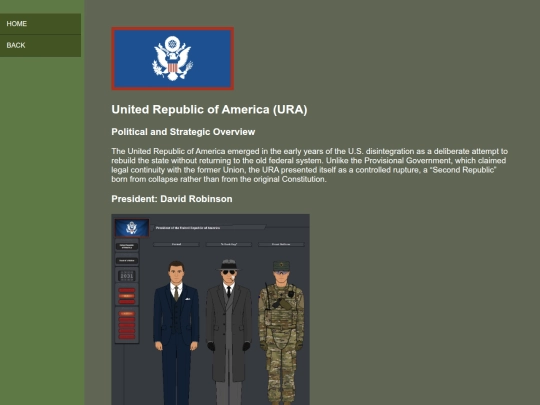Go to the BACK sidebar link
Viewport: 540px width, 405px height.
coord(40,45)
